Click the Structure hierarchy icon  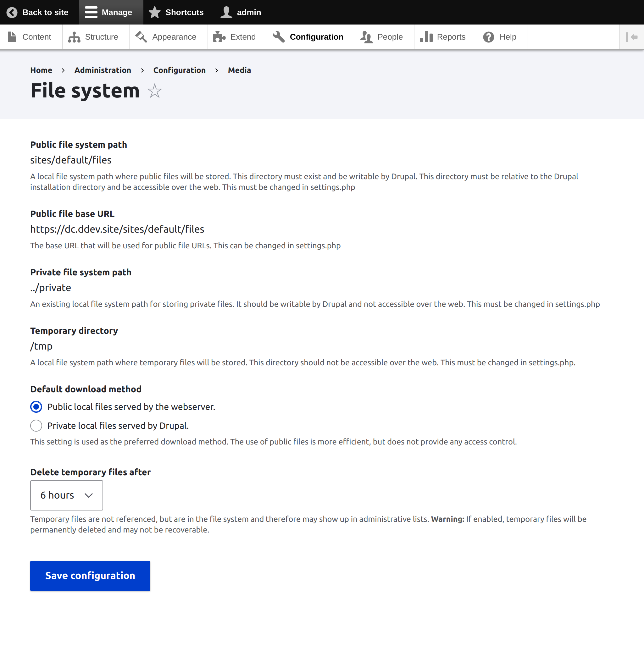74,37
